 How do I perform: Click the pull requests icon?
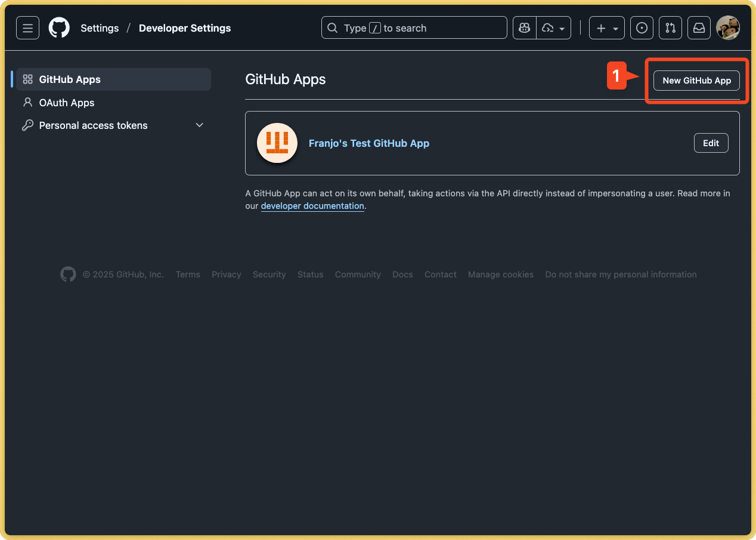pos(670,27)
